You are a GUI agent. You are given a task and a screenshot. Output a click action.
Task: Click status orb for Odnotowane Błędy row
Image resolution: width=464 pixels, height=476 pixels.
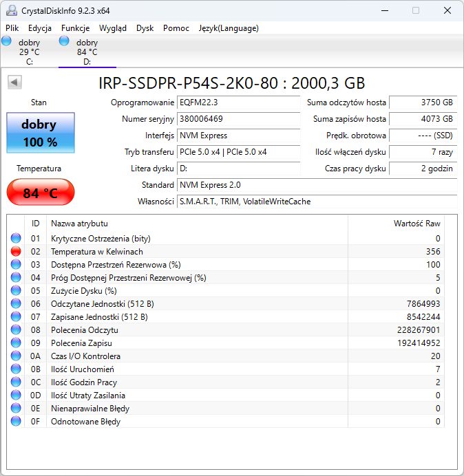[16, 421]
